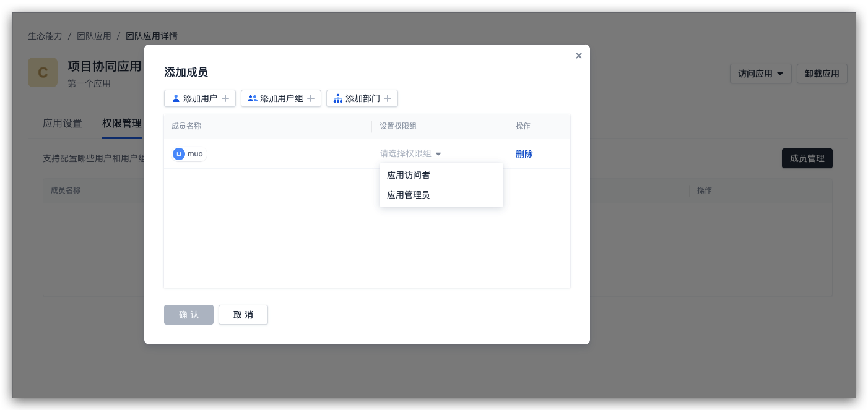The width and height of the screenshot is (868, 410).
Task: Click the member name muo
Action: point(195,154)
